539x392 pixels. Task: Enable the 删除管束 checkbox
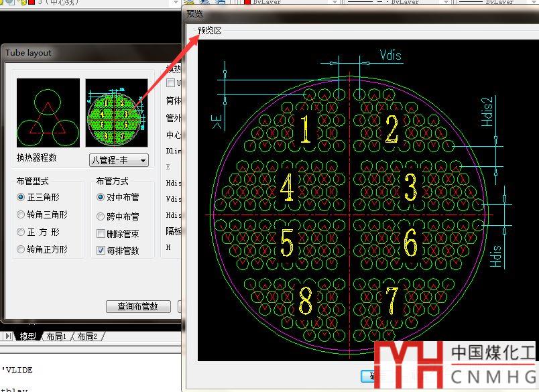[x=101, y=234]
